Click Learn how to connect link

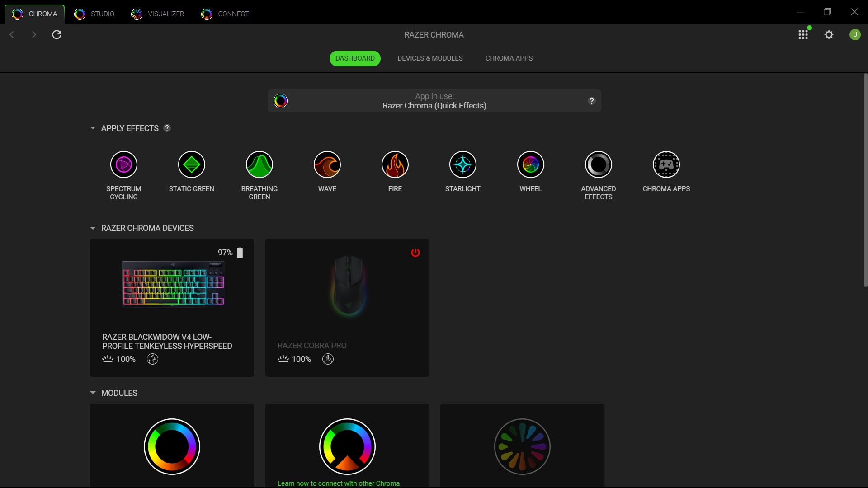(339, 483)
